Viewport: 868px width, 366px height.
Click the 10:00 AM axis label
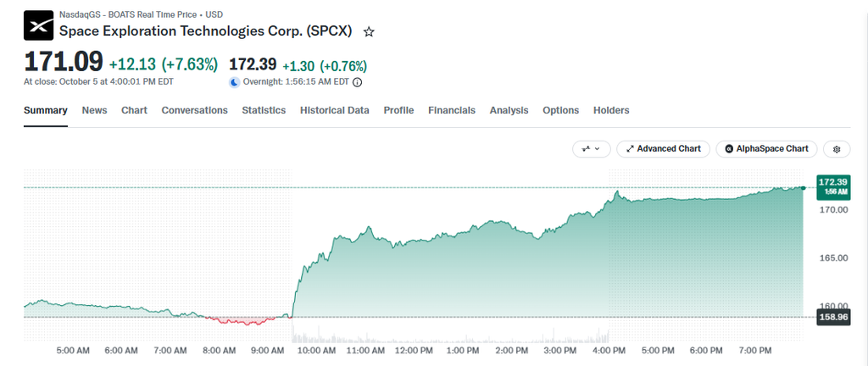(317, 351)
